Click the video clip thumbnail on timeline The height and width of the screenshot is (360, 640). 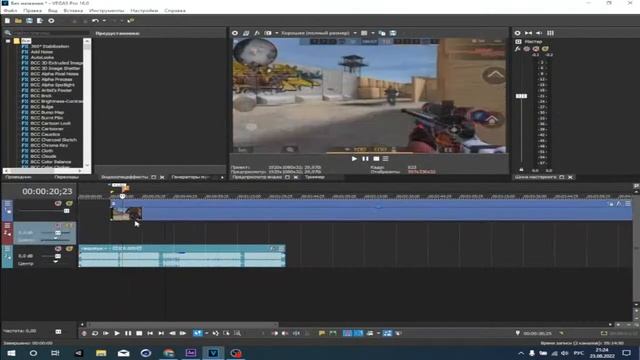(x=127, y=214)
